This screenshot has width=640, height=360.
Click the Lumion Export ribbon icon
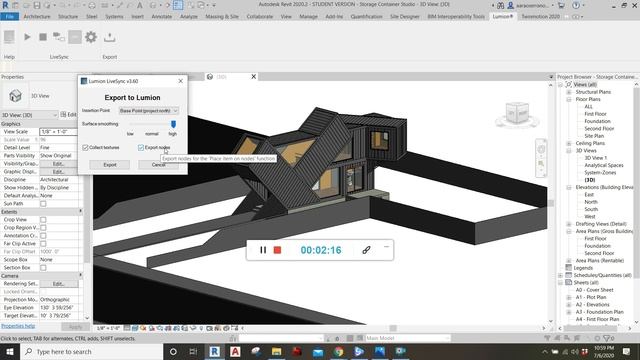(109, 37)
